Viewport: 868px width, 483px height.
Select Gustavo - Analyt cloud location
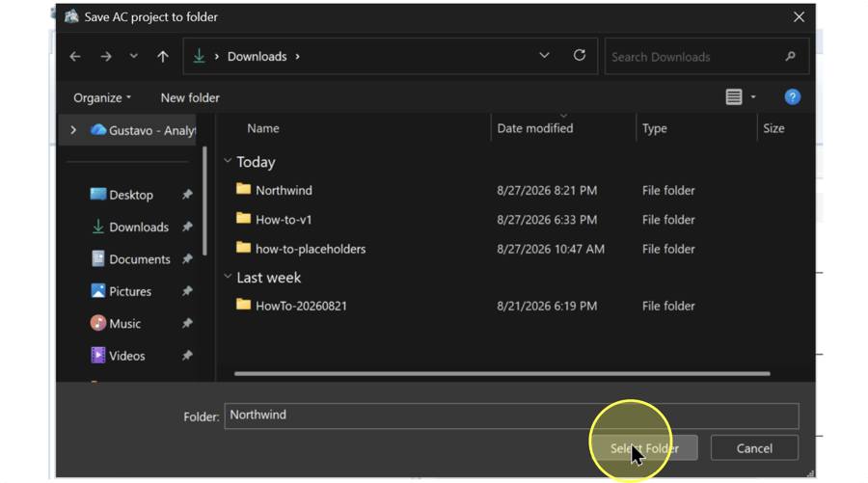(x=143, y=130)
